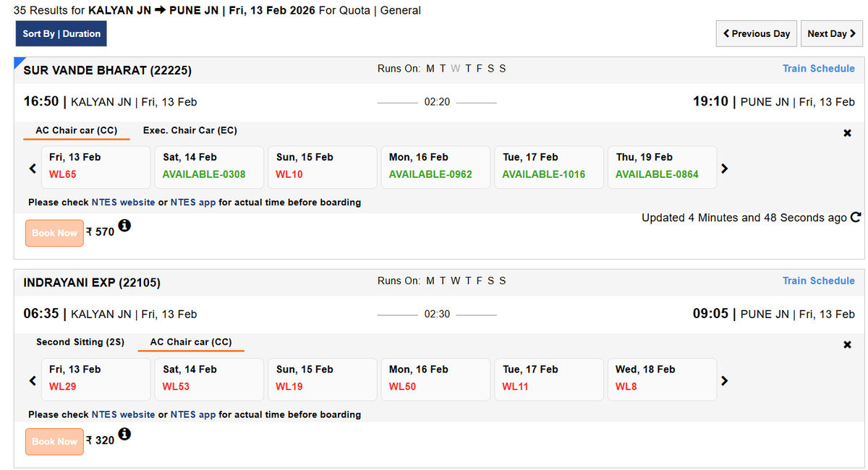
Task: Select Mon, 16 Feb AVAILABLE-0962 card
Action: pyautogui.click(x=435, y=167)
